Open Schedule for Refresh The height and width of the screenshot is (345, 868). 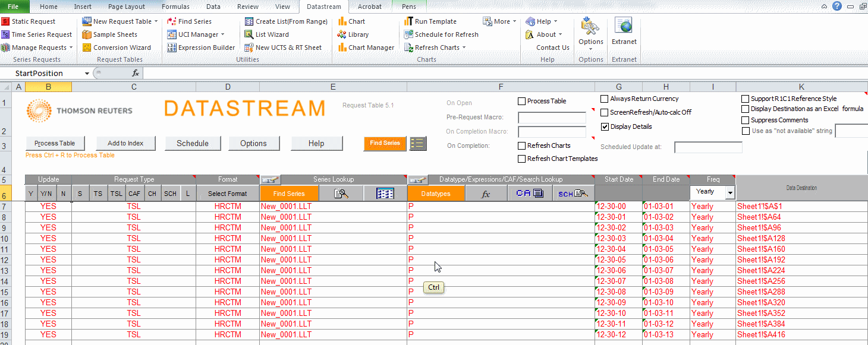click(x=441, y=34)
